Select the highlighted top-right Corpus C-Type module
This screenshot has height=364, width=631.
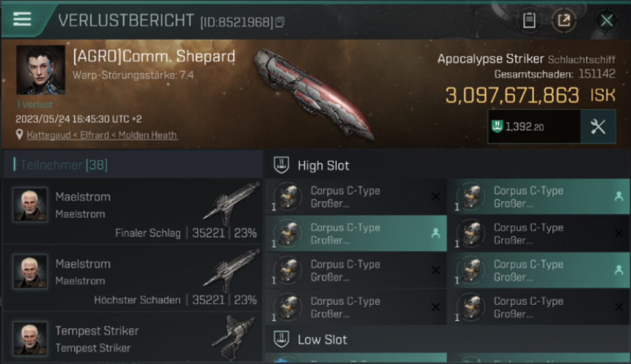tap(539, 197)
